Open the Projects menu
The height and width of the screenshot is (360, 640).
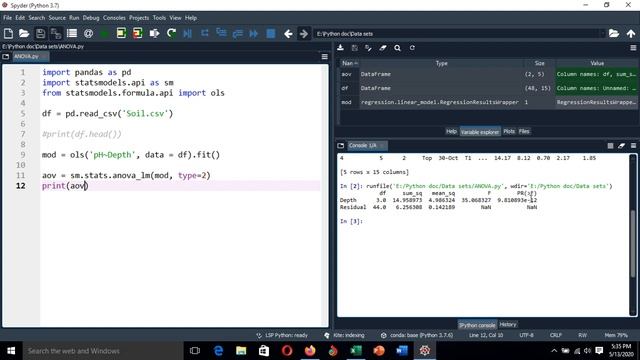point(139,18)
